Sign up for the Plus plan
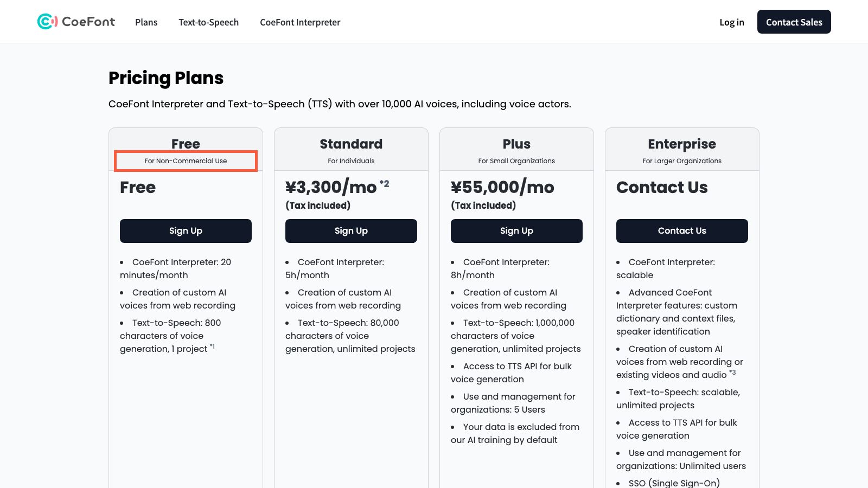This screenshot has height=488, width=868. (x=516, y=231)
